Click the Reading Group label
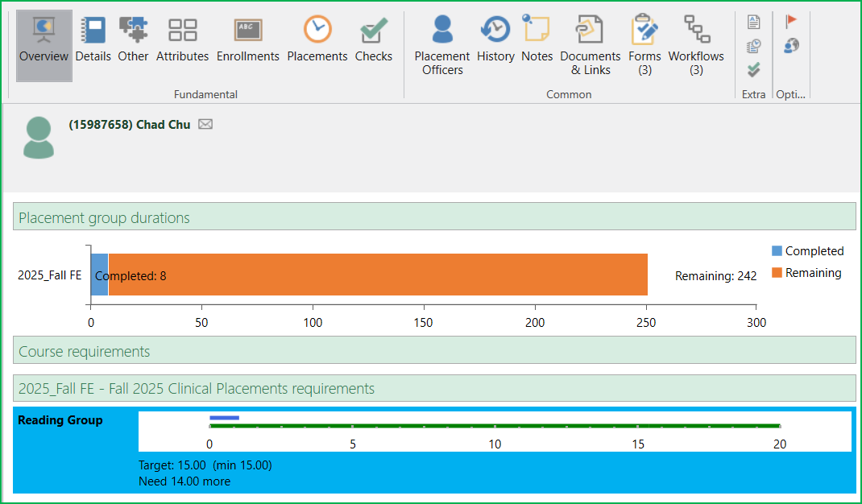Viewport: 862px width, 504px height. 60,420
